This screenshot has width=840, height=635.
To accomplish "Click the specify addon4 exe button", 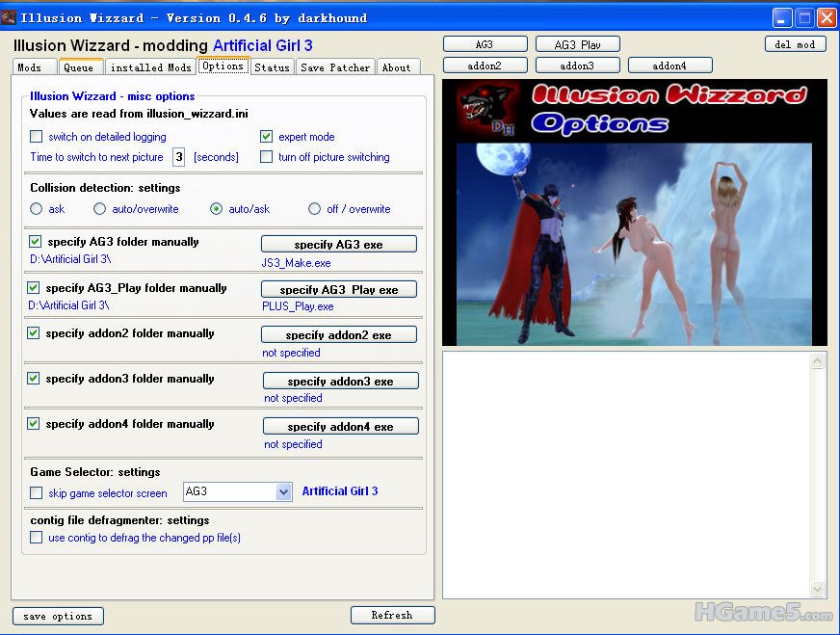I will [x=341, y=426].
